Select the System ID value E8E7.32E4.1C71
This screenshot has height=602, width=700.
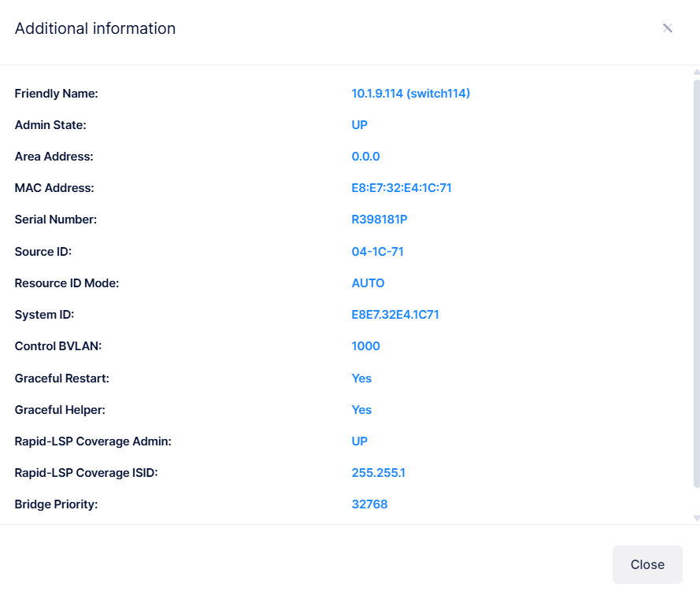394,315
